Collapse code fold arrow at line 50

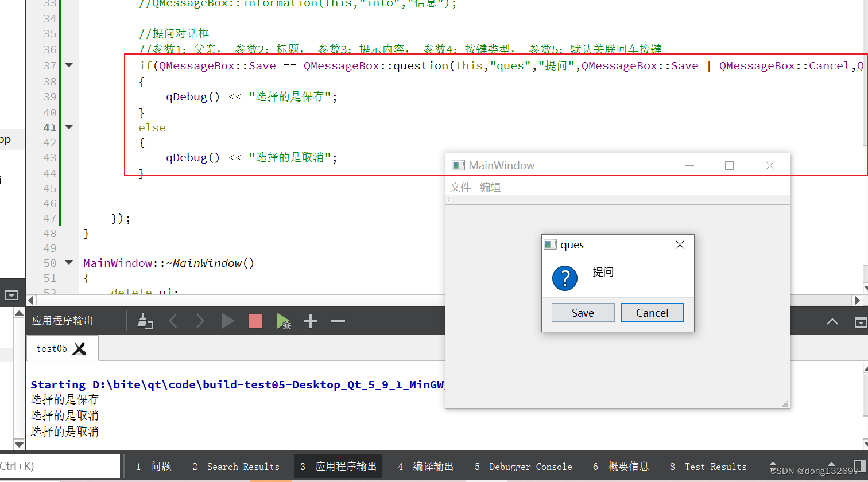pyautogui.click(x=69, y=262)
